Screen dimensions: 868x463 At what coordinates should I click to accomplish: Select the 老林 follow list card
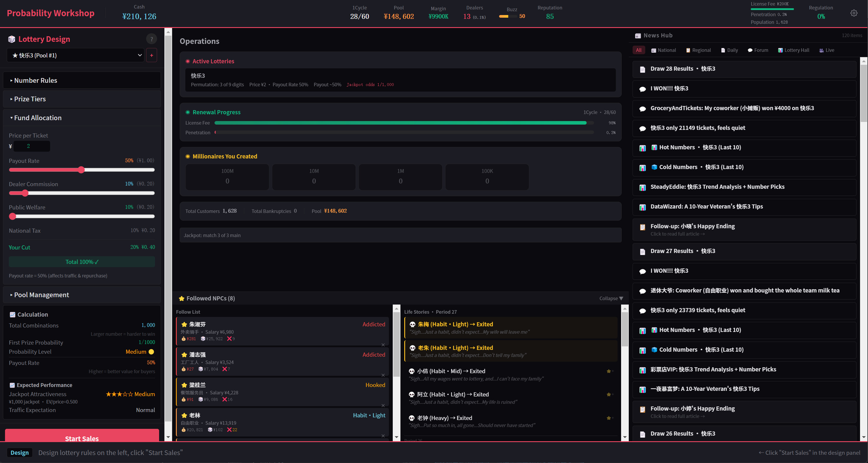(282, 423)
